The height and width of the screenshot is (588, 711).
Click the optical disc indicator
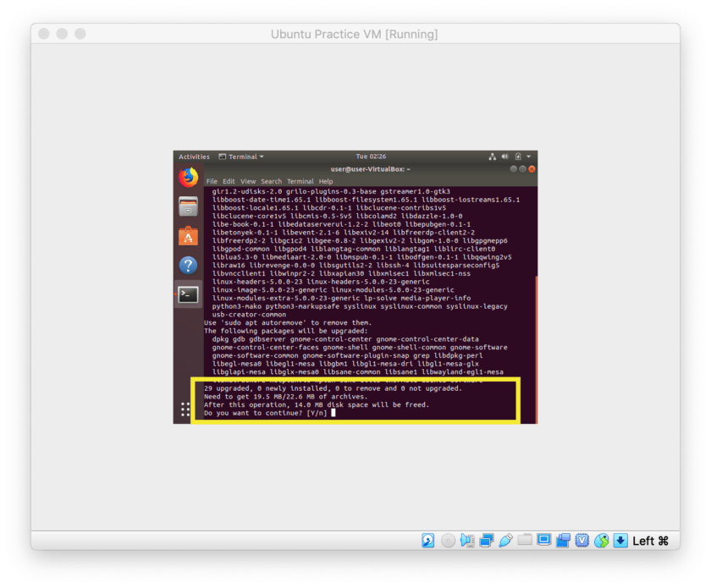(x=448, y=541)
